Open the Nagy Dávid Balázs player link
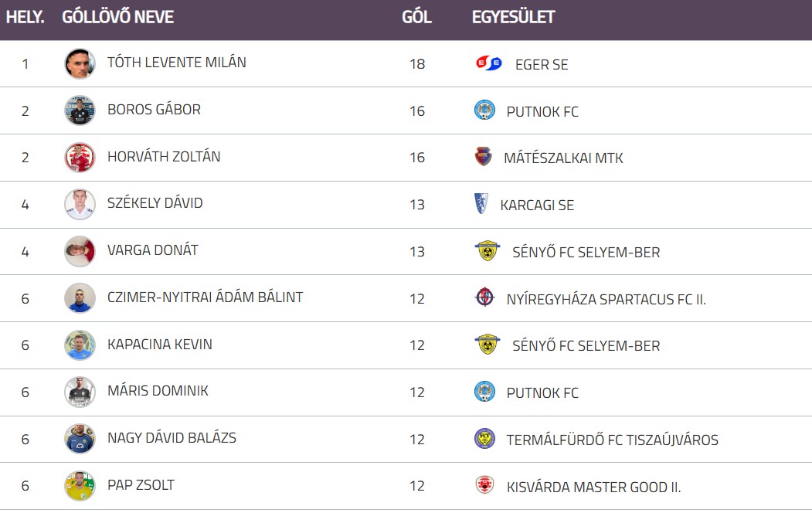812x513 pixels. (172, 438)
